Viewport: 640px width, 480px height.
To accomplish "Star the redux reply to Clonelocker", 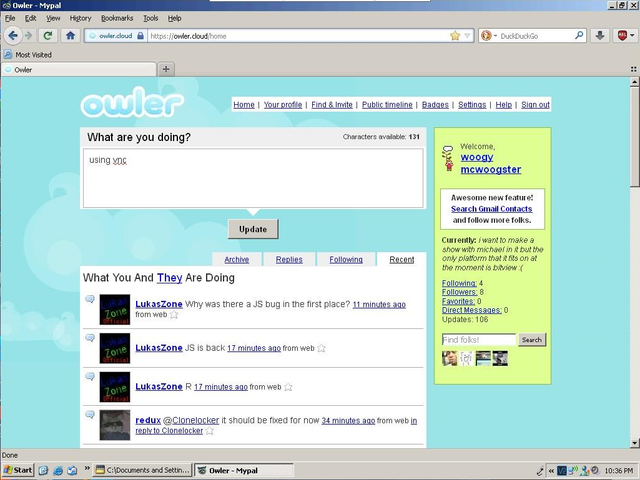I will point(209,431).
